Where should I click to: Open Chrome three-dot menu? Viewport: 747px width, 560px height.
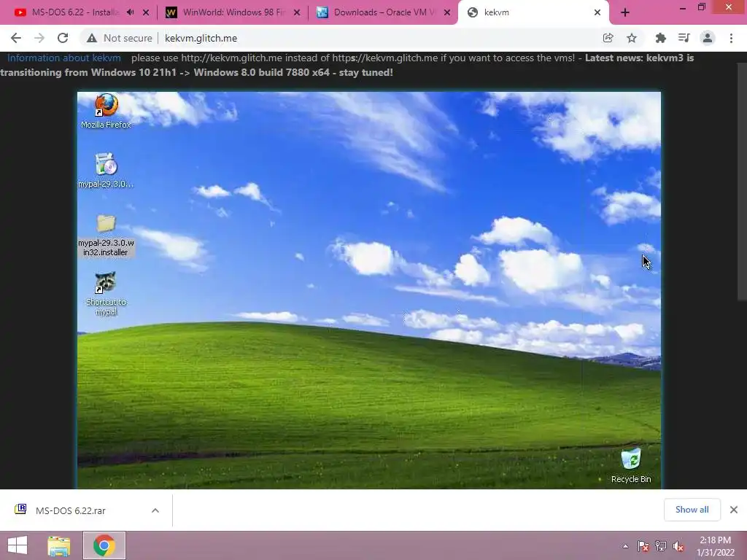point(731,38)
